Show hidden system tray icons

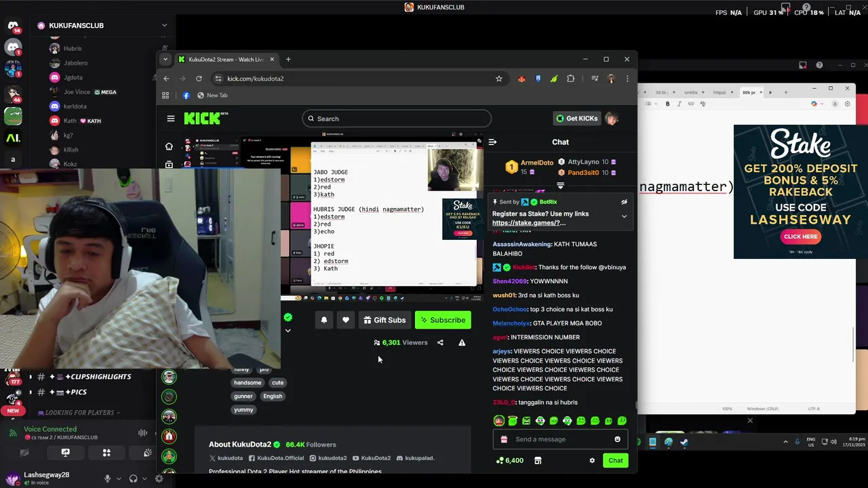785,442
